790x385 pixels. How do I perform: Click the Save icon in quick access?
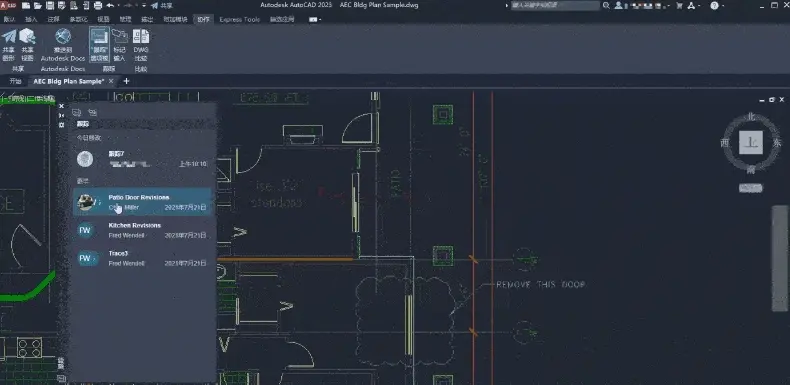[50, 6]
